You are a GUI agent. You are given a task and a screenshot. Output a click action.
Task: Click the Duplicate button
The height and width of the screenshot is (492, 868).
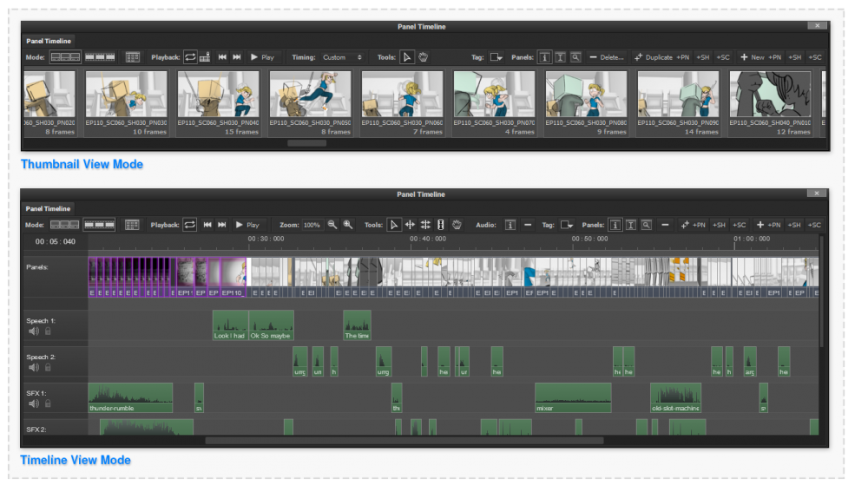click(653, 57)
